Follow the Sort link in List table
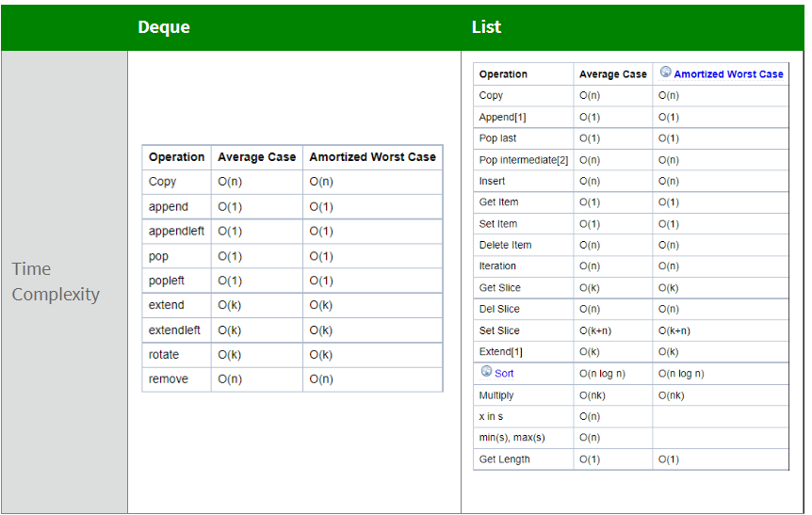 (504, 374)
